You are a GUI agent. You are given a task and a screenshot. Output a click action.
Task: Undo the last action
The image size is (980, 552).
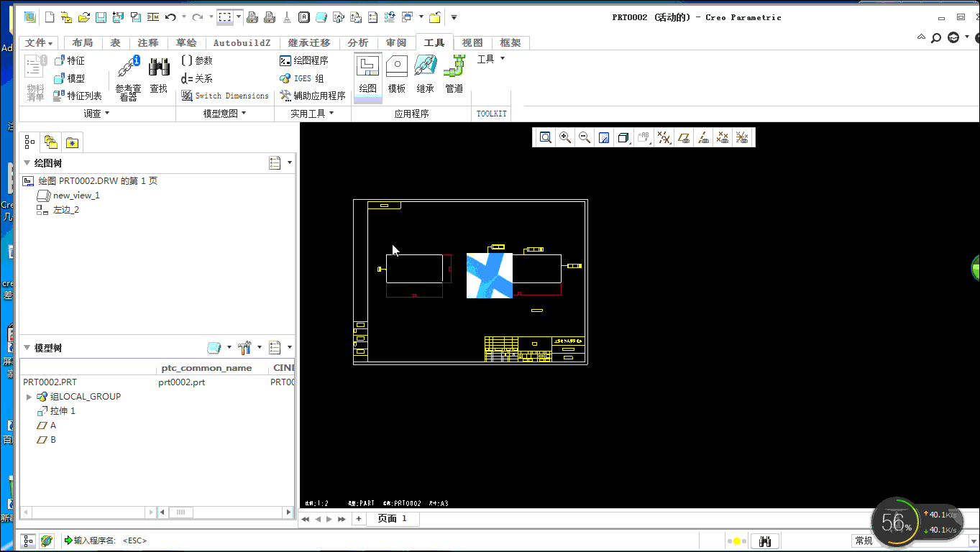click(x=171, y=17)
